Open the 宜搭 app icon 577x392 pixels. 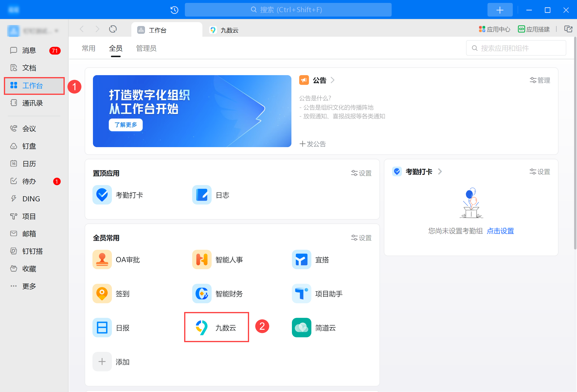point(301,259)
